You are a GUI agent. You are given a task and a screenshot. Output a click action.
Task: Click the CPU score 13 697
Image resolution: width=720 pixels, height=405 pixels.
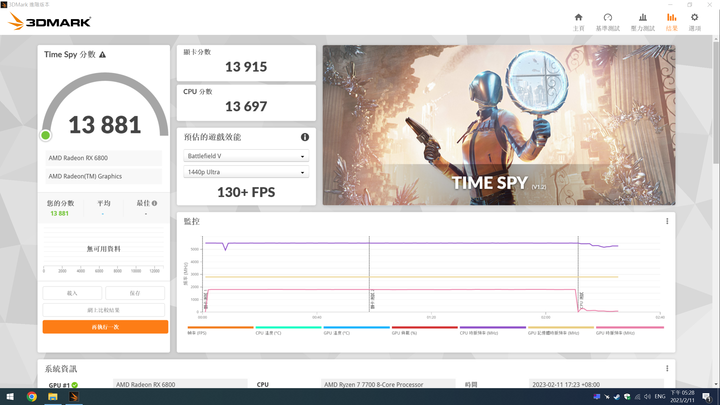[246, 107]
